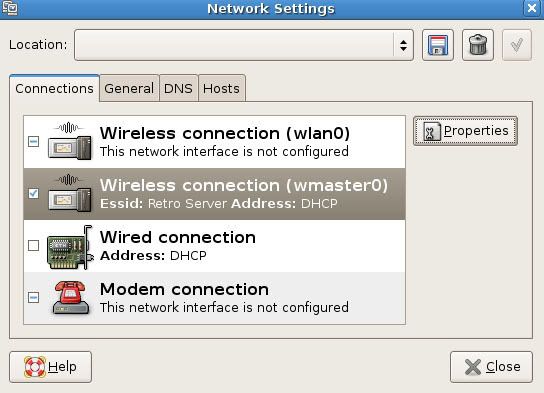Enable the Wired connection checkbox
The width and height of the screenshot is (544, 393).
[x=33, y=246]
